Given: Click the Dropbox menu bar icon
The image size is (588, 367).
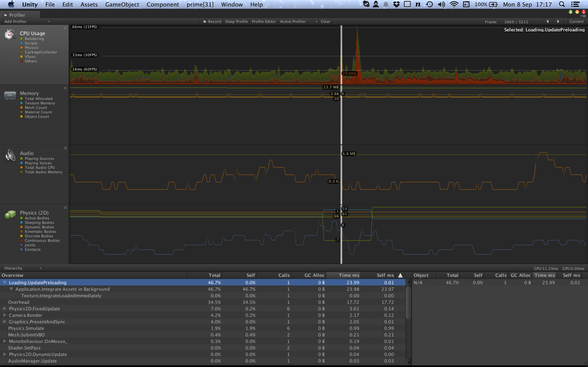Looking at the screenshot, I should coord(396,4).
